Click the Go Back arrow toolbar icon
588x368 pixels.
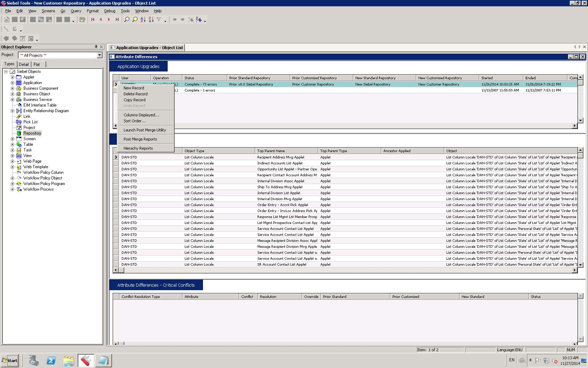[x=175, y=20]
